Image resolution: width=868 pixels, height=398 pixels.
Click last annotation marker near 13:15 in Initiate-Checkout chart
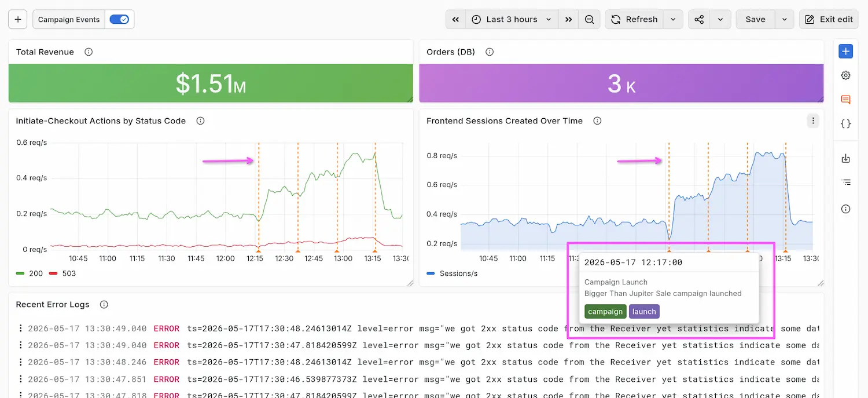coord(375,250)
